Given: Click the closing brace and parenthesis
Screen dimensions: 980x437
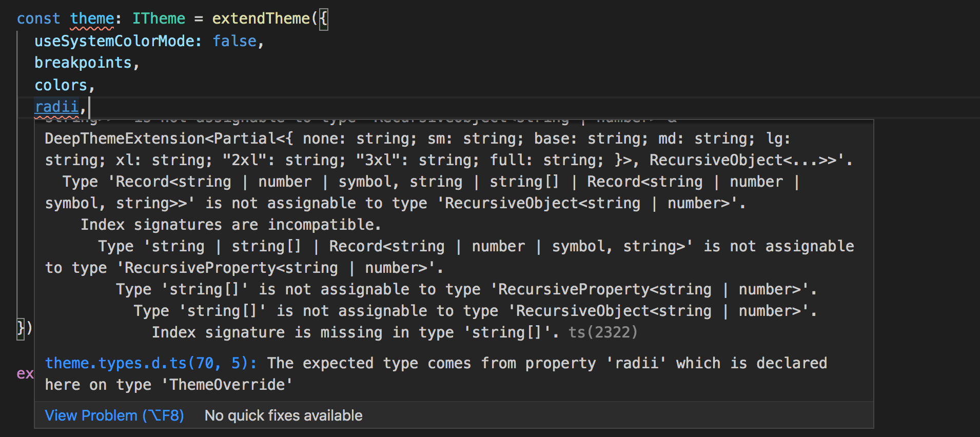Looking at the screenshot, I should click(25, 327).
